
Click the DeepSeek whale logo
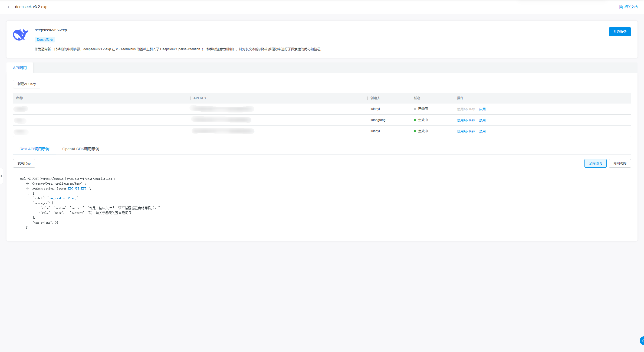tap(20, 35)
